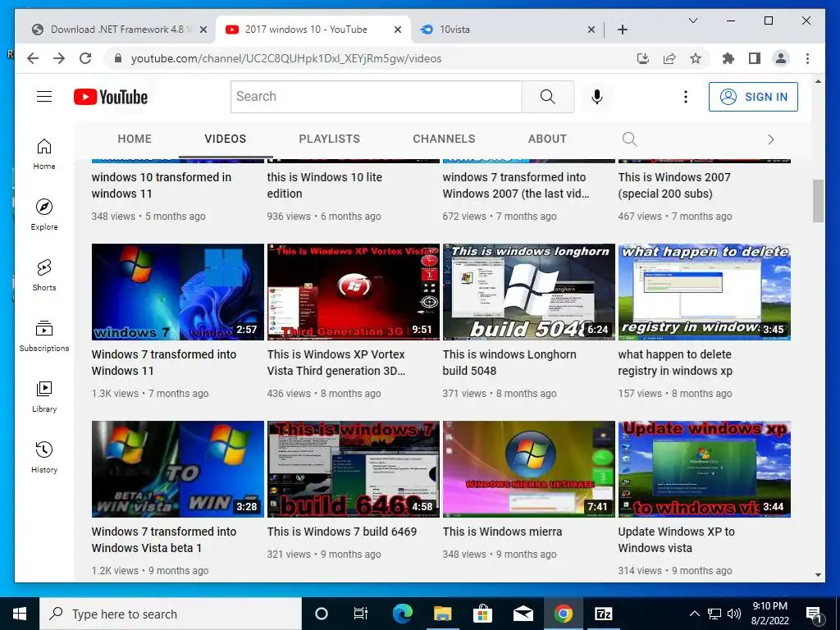Viewport: 840px width, 630px height.
Task: Open the Chrome profile avatar
Action: point(781,58)
